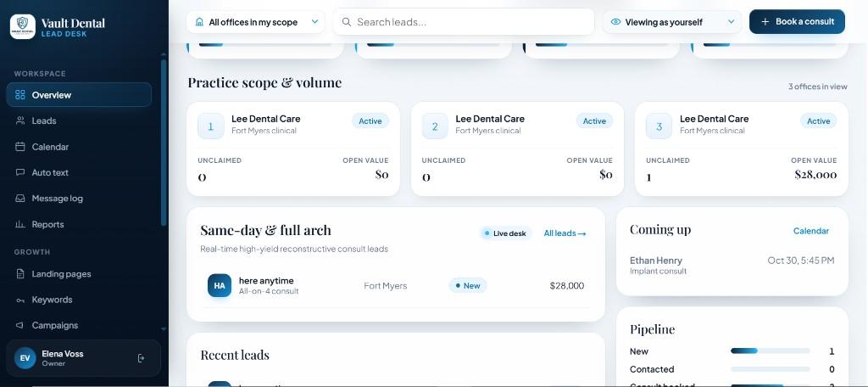
Task: Click the Reports bar chart icon
Action: (20, 224)
